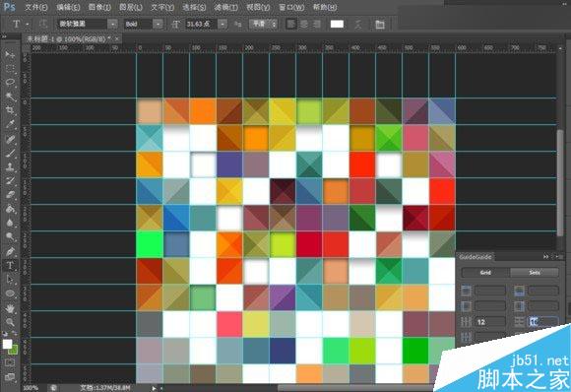Open the Bold font style dropdown
Image resolution: width=571 pixels, height=392 pixels.
tap(158, 24)
